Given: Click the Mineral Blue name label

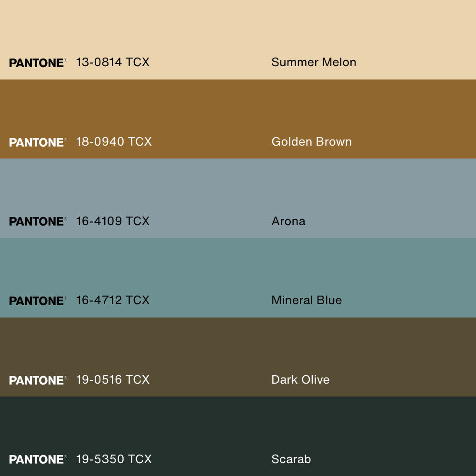Looking at the screenshot, I should 307,300.
